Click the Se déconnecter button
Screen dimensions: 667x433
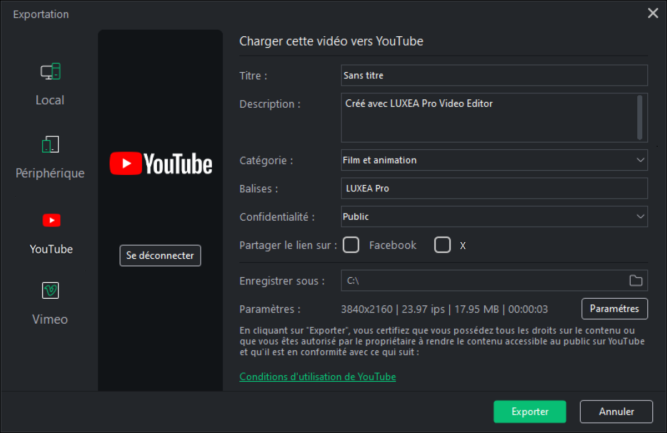tap(160, 256)
